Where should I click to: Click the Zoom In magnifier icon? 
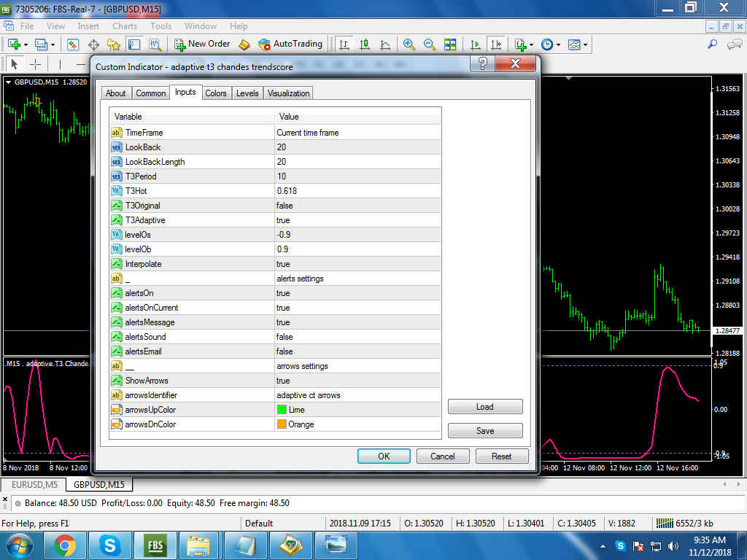[x=409, y=44]
